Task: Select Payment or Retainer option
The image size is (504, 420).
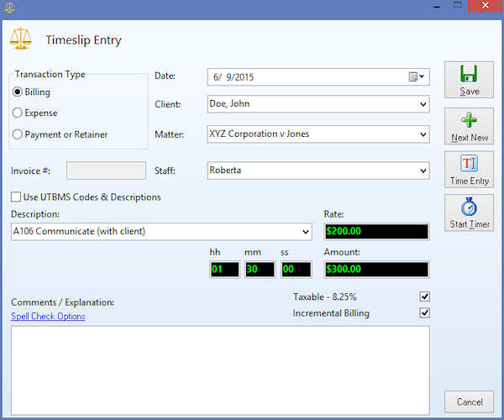Action: [18, 134]
